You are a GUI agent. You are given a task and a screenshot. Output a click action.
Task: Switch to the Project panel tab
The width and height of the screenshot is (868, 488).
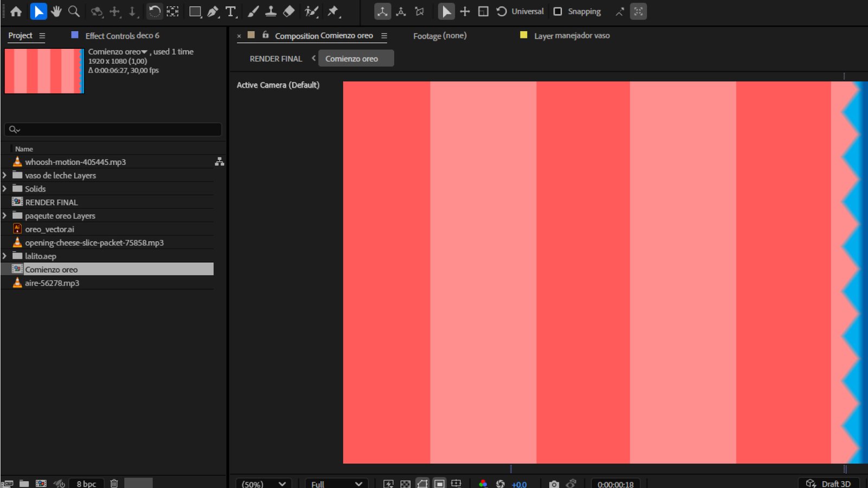coord(20,35)
